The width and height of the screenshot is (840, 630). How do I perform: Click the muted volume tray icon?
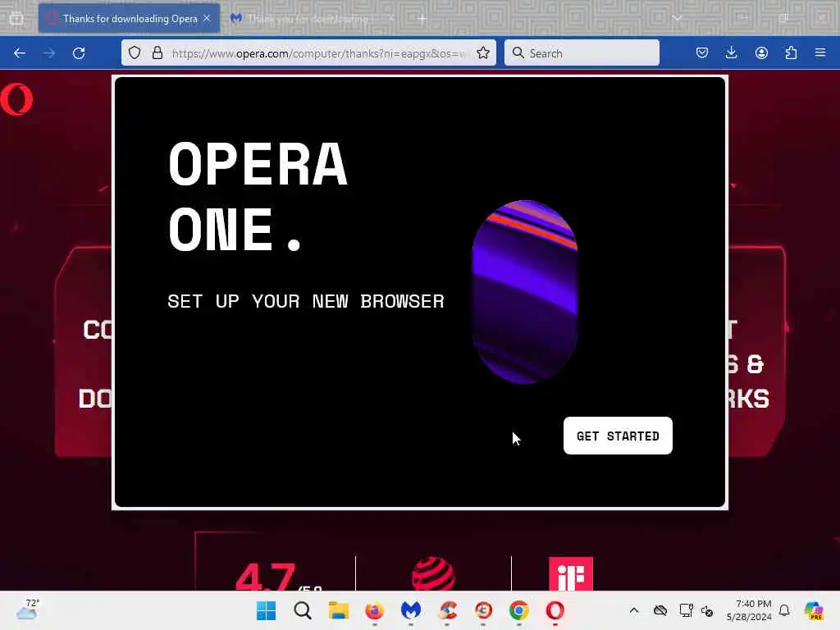(x=707, y=610)
